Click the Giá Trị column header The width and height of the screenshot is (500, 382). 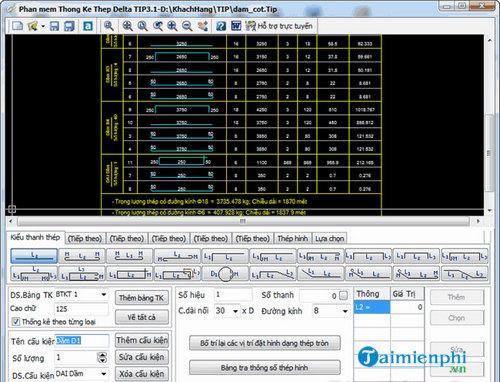407,294
